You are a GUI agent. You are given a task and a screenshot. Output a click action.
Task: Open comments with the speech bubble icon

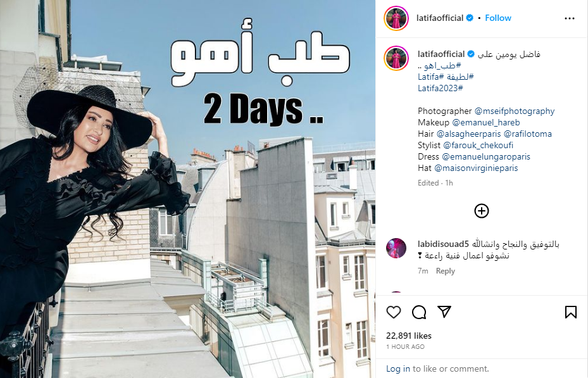(419, 312)
